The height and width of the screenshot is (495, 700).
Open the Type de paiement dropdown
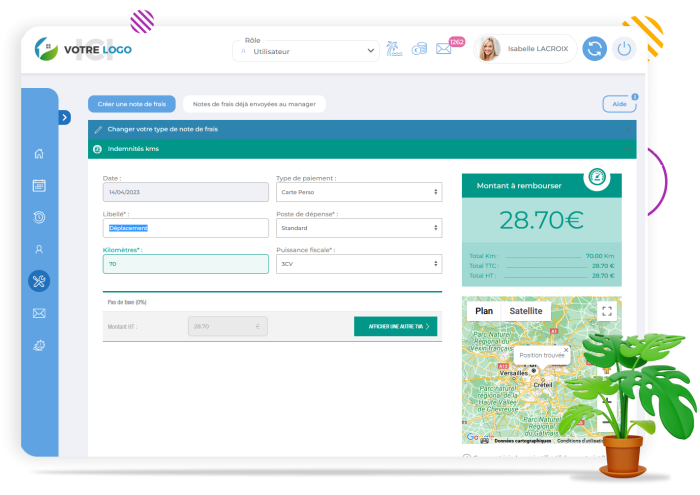click(358, 192)
